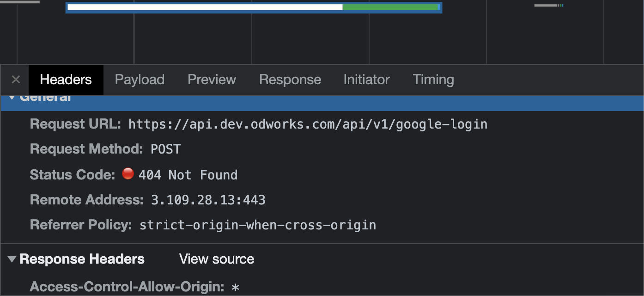
Task: Select the google-login request URL value
Action: pyautogui.click(x=308, y=124)
